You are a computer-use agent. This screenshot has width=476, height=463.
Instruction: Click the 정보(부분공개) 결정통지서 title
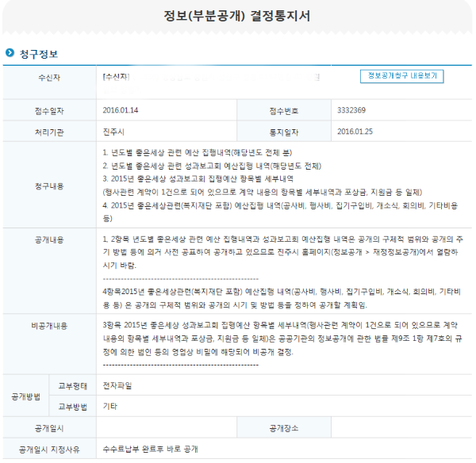tap(237, 16)
